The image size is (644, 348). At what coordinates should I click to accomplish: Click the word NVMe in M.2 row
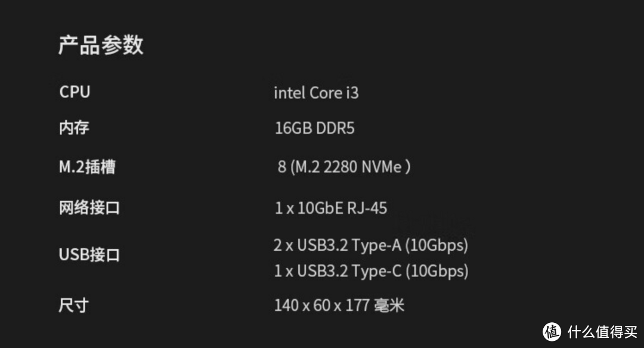click(382, 167)
